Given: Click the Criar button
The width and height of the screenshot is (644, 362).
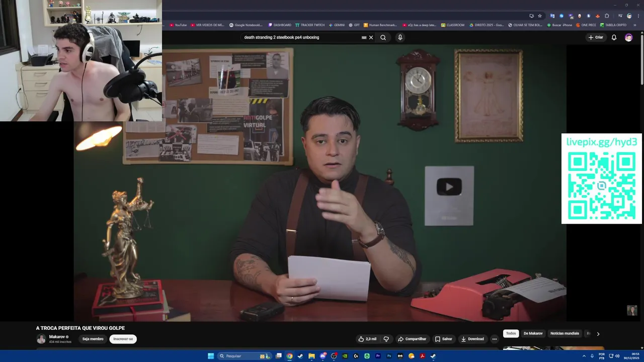Looking at the screenshot, I should 596,37.
